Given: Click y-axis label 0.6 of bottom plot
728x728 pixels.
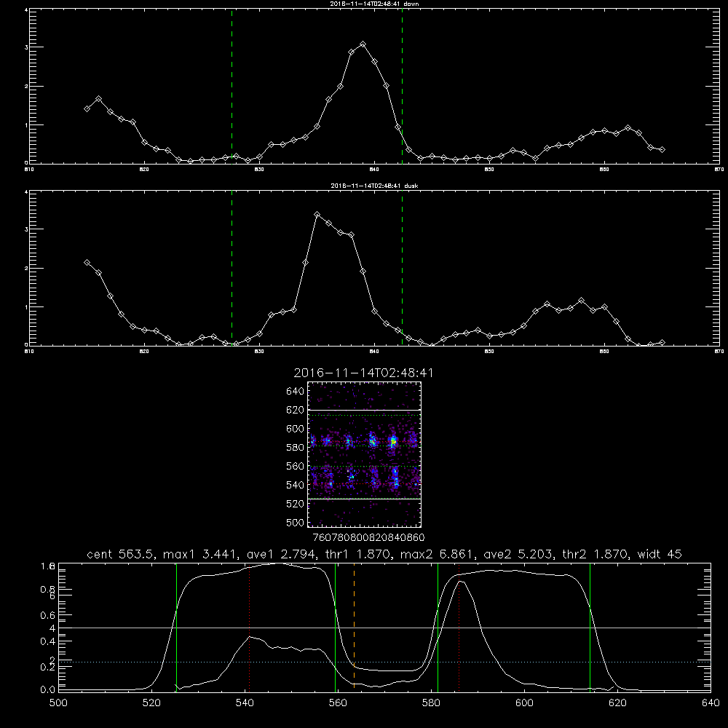Looking at the screenshot, I should point(48,615).
